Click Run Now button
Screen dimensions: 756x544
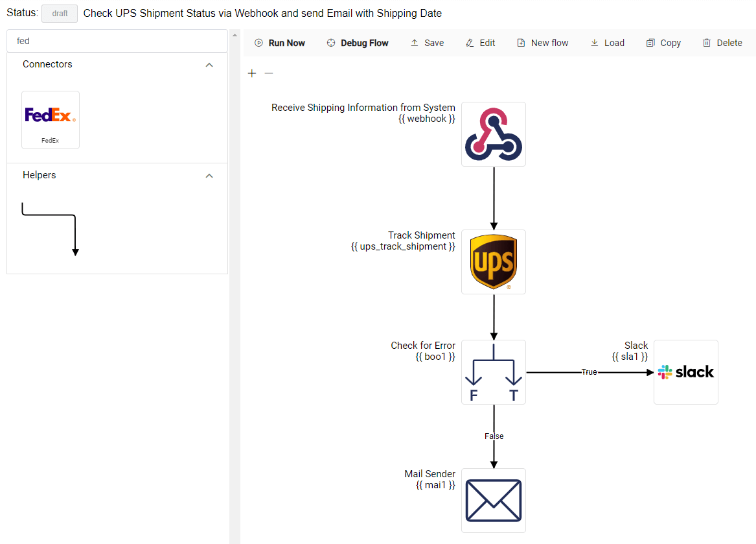(x=280, y=43)
